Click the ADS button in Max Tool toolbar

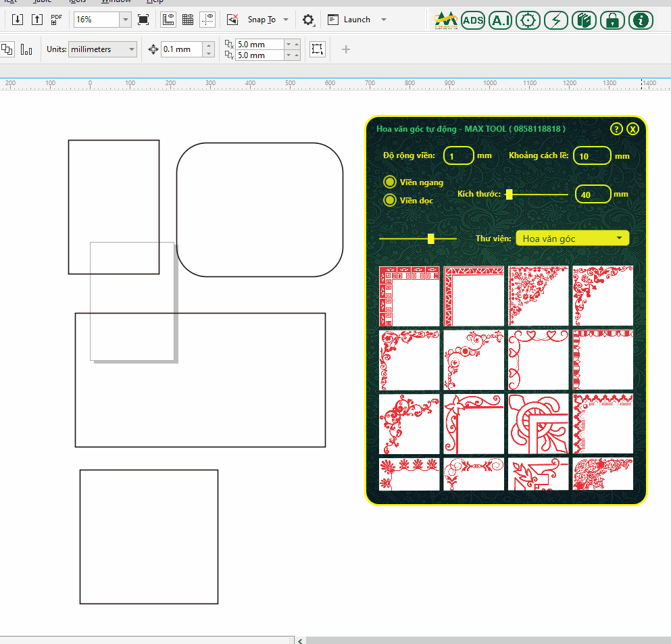[473, 20]
